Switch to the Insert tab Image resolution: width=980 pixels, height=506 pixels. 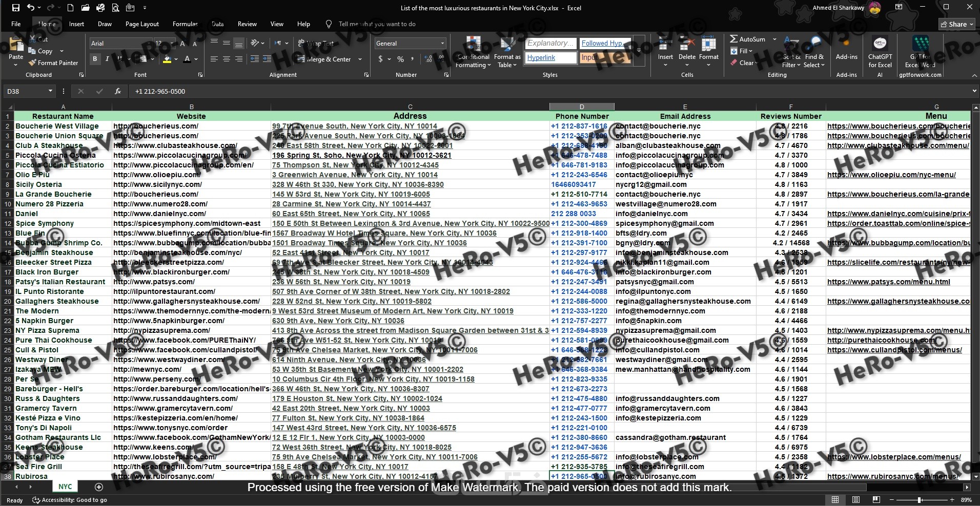tap(76, 24)
